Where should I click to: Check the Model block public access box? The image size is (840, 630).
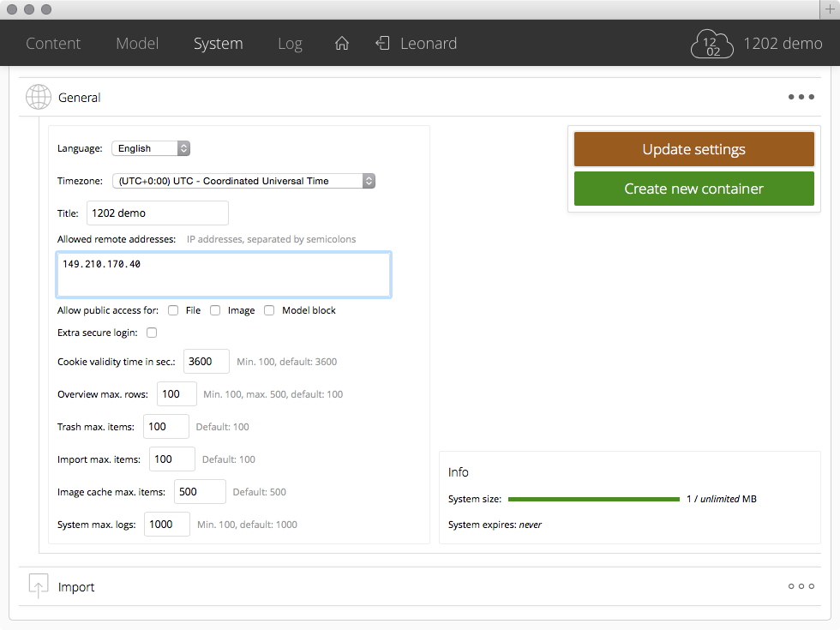tap(269, 310)
